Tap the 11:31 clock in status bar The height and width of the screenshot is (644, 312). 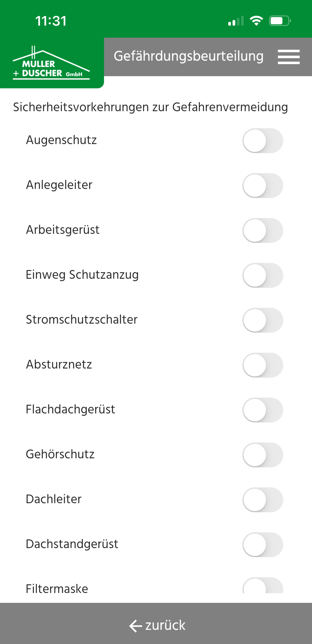pyautogui.click(x=51, y=21)
